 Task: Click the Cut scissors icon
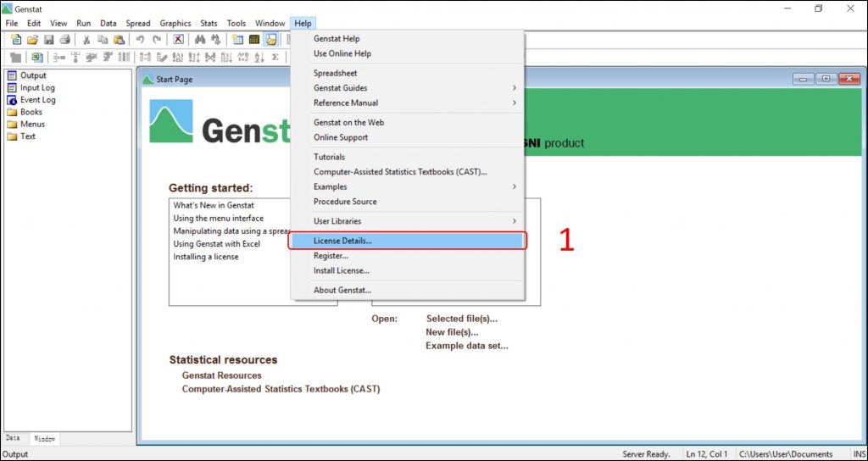(x=86, y=39)
